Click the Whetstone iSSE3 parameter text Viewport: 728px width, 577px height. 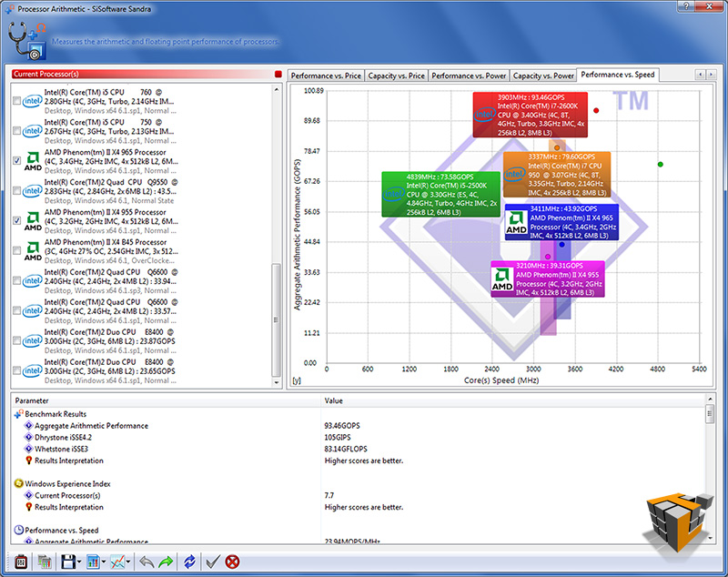pos(61,449)
